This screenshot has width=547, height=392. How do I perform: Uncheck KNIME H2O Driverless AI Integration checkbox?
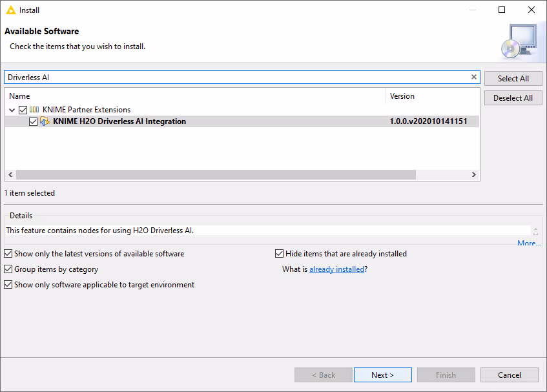coord(34,121)
